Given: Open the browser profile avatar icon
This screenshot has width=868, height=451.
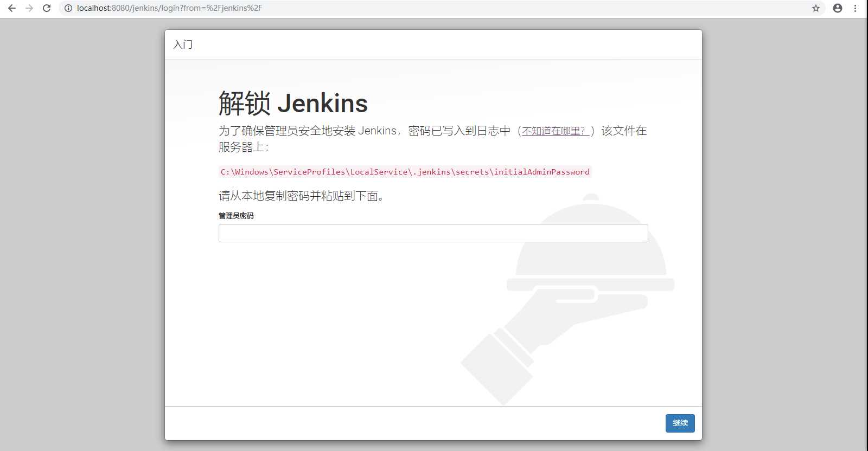Looking at the screenshot, I should coord(838,8).
